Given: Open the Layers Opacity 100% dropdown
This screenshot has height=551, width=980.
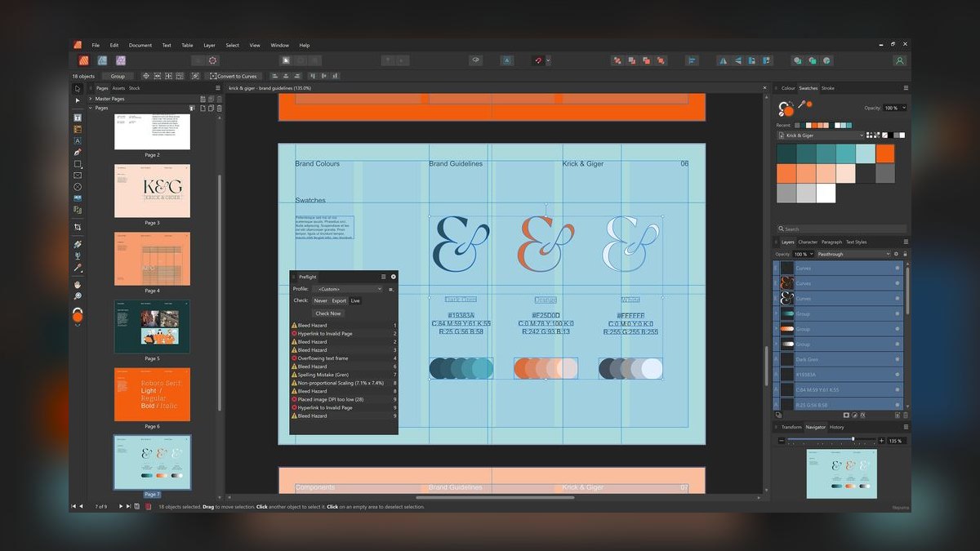Looking at the screenshot, I should [x=804, y=254].
